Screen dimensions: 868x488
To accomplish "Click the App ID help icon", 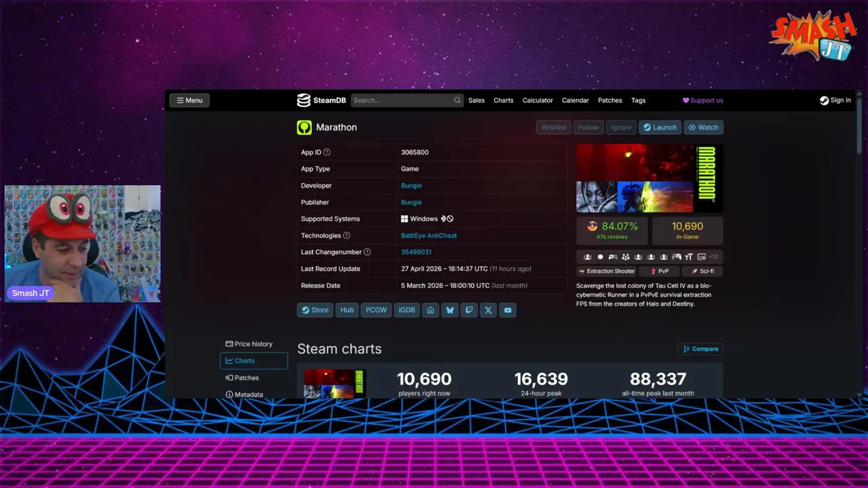I will click(327, 152).
